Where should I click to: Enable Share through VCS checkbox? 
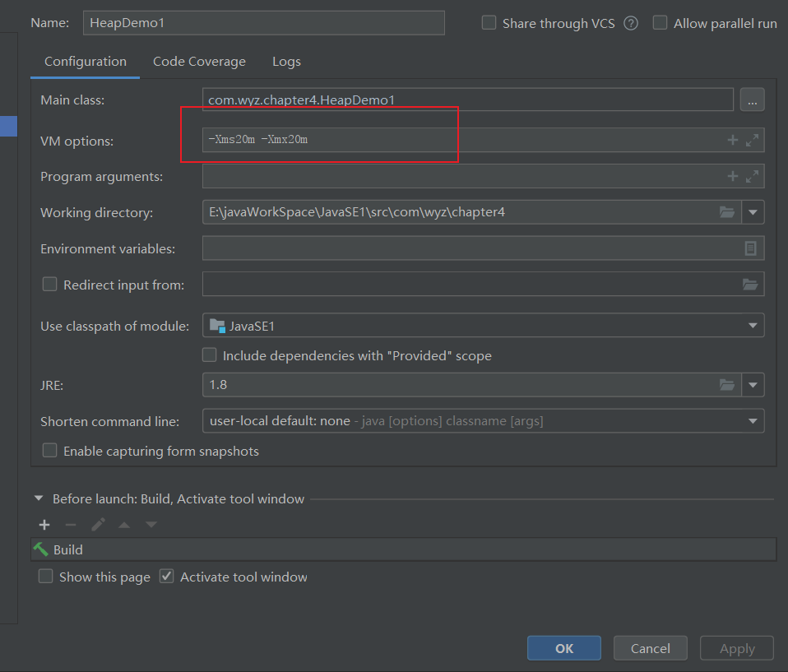coord(489,23)
